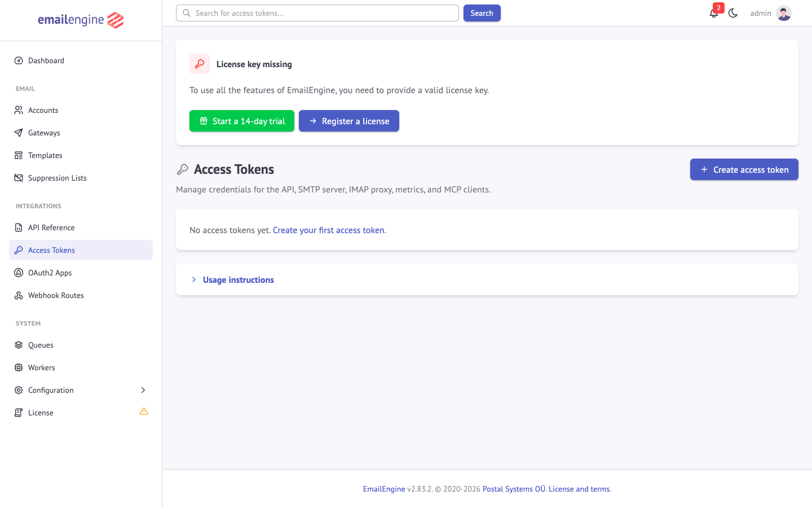812x508 pixels.
Task: Open Postal Systems OÜ footer link
Action: (514, 489)
